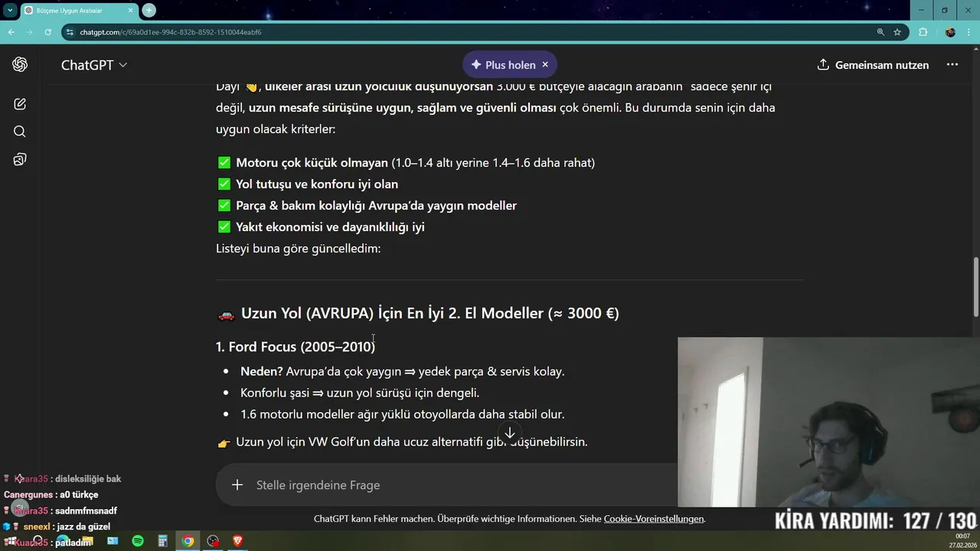Open the Cookie-Voreinstellungen link

(x=653, y=519)
